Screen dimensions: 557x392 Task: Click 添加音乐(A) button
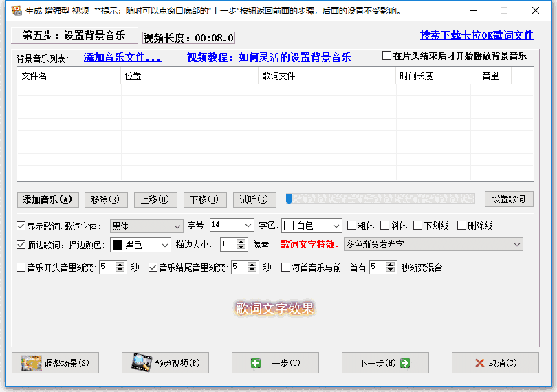tap(48, 199)
